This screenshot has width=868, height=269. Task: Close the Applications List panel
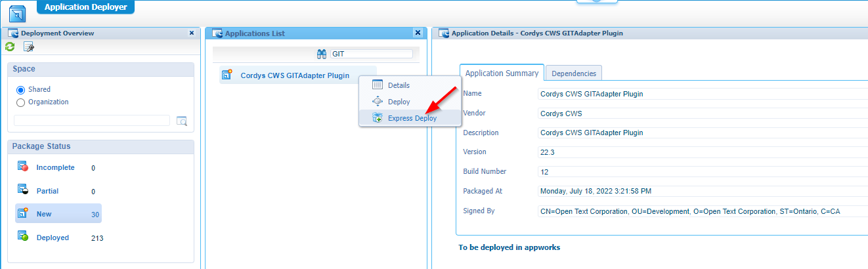418,33
